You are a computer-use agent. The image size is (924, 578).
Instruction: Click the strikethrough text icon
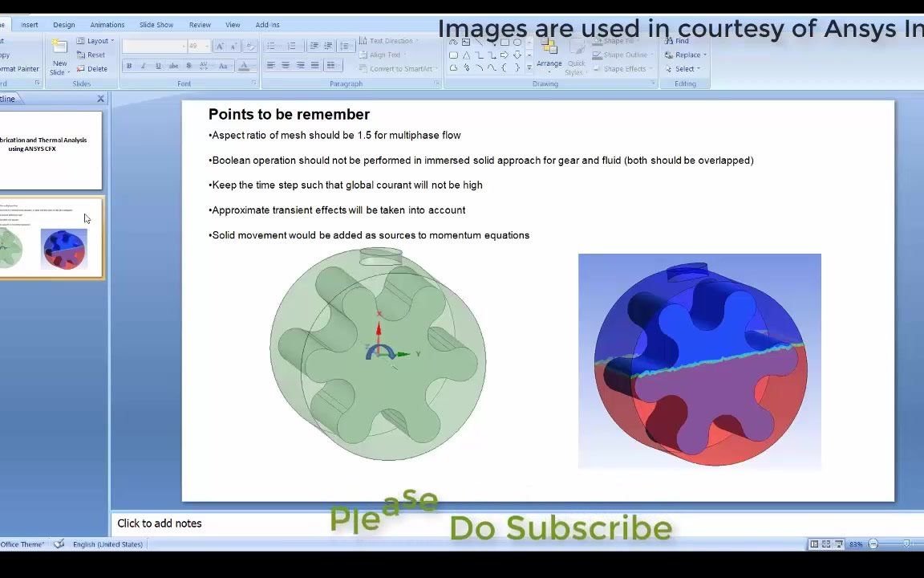(173, 66)
